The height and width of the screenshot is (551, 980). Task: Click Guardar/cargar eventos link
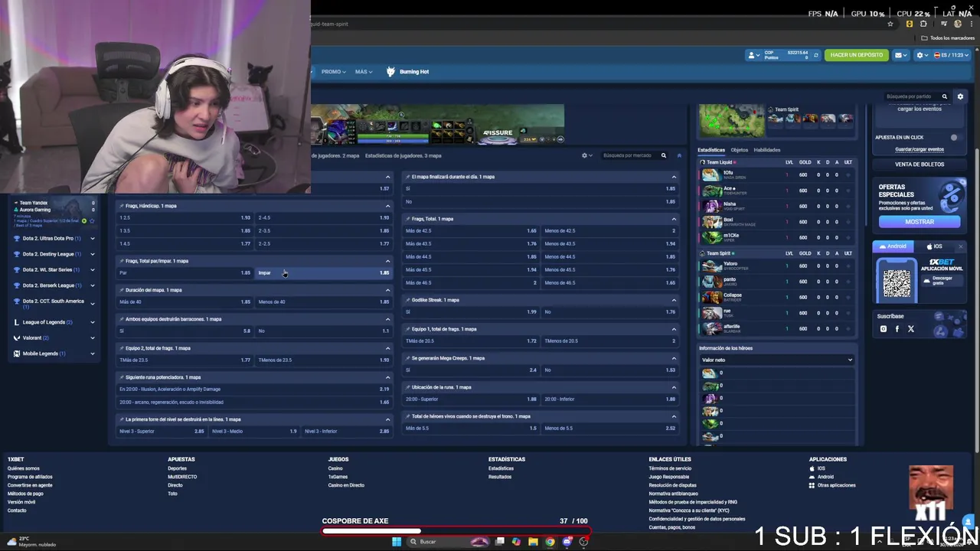(920, 149)
